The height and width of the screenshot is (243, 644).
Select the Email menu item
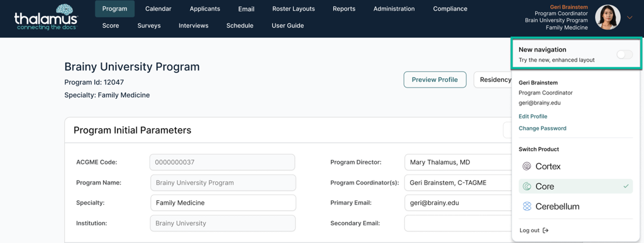coord(246,9)
